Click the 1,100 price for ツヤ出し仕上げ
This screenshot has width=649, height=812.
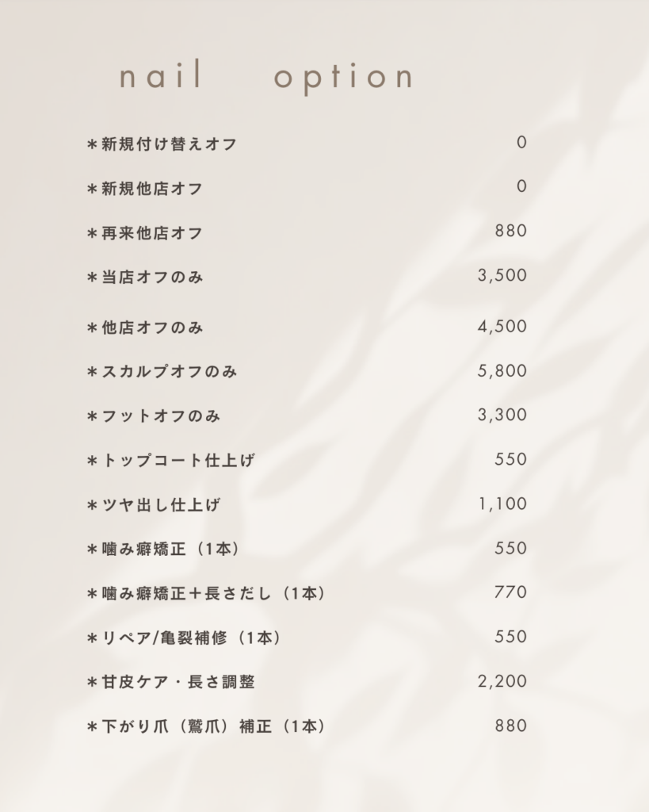click(502, 504)
